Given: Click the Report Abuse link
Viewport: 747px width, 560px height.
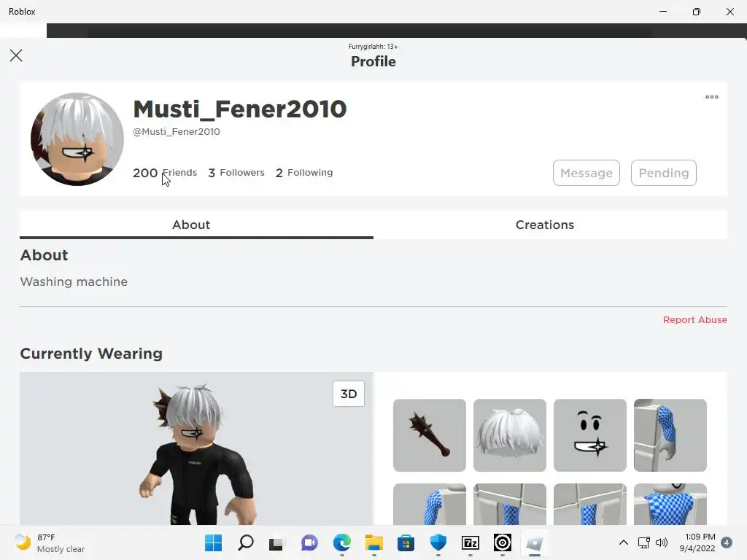Looking at the screenshot, I should (x=695, y=320).
